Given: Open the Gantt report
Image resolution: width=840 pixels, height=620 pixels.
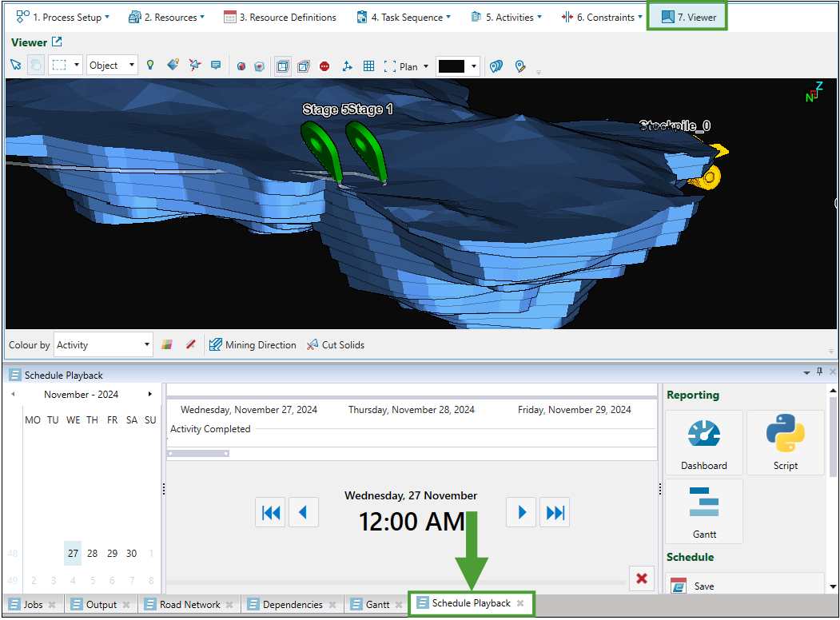Looking at the screenshot, I should [x=704, y=511].
